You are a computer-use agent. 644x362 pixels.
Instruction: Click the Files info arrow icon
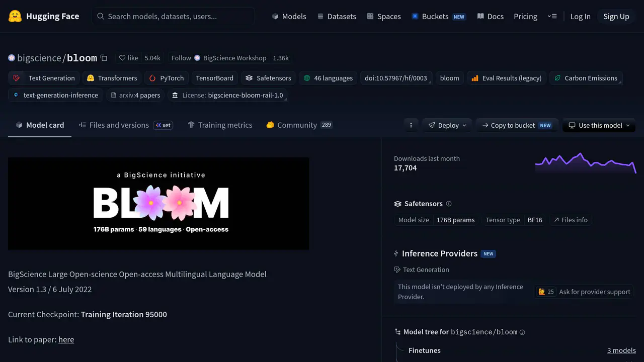[556, 220]
